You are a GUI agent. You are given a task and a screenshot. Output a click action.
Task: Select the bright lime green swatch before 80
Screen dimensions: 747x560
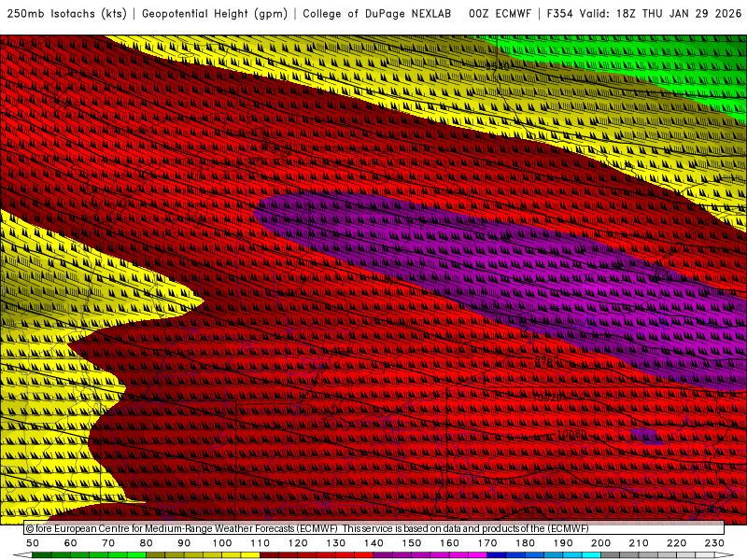(136, 555)
